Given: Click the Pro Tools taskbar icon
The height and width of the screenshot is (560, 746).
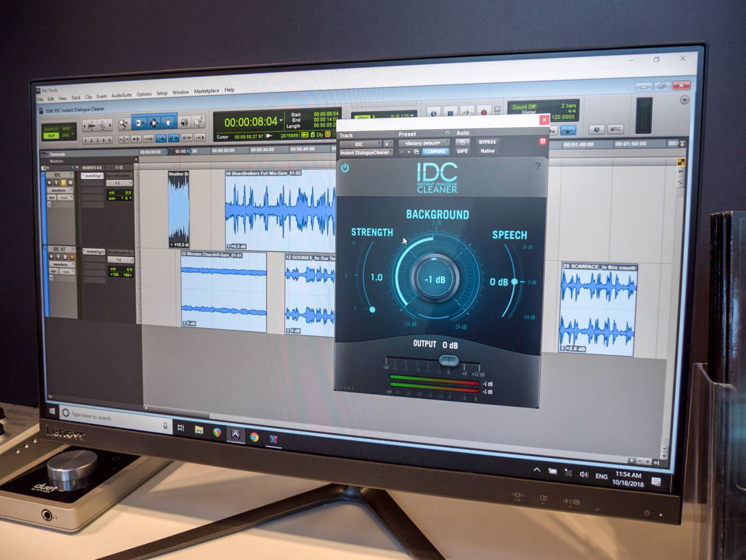Looking at the screenshot, I should pos(235,434).
